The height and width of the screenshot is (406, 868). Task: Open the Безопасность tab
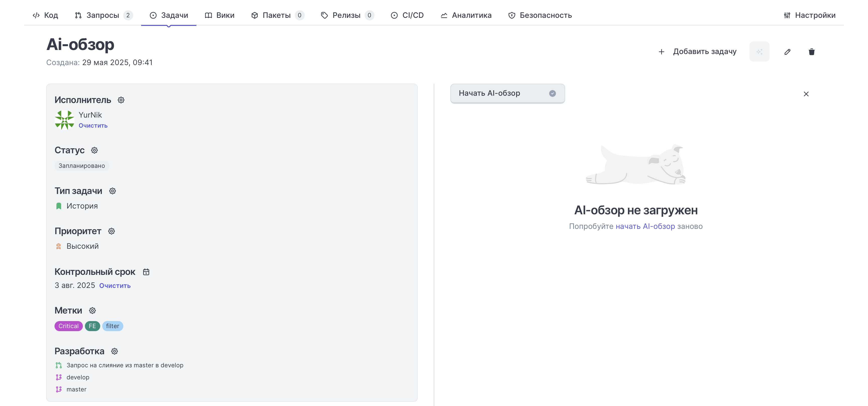click(x=540, y=15)
